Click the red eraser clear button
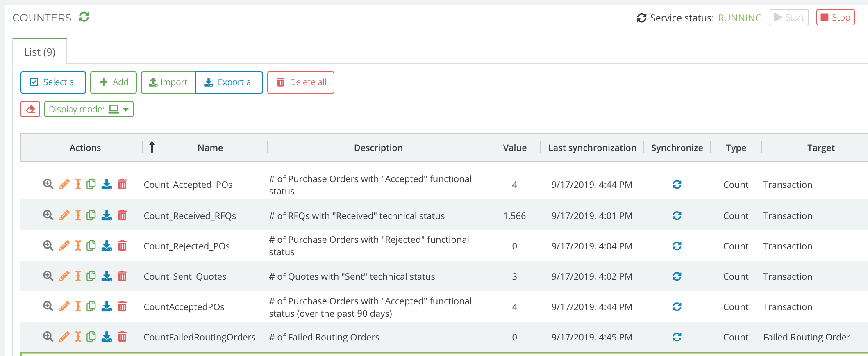The image size is (868, 356). 30,109
